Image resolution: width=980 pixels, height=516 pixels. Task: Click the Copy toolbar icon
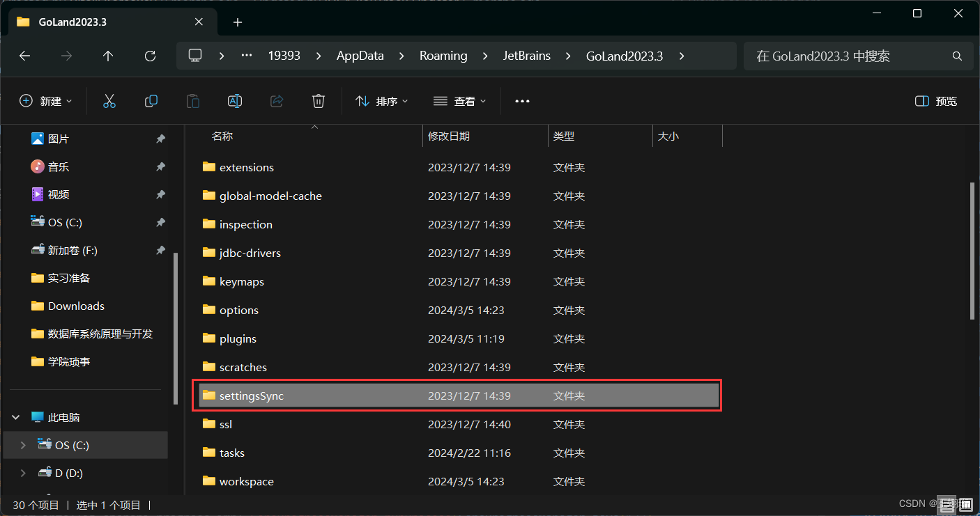[x=151, y=101]
